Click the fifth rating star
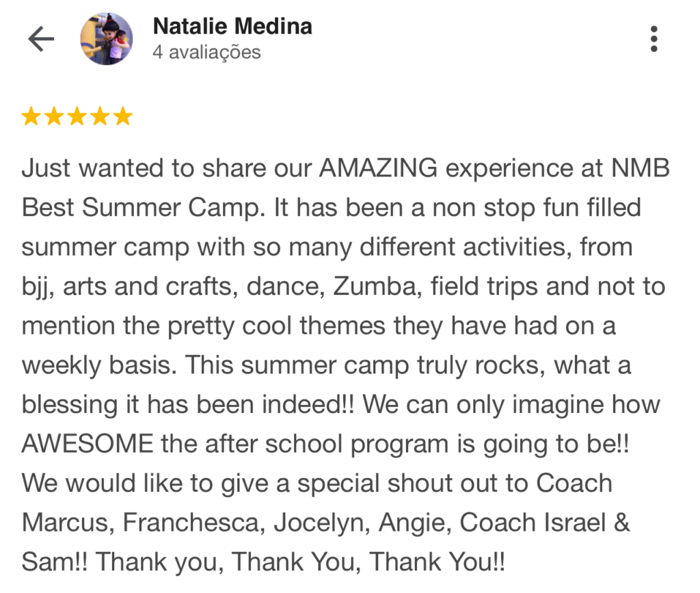The image size is (700, 593). [122, 117]
